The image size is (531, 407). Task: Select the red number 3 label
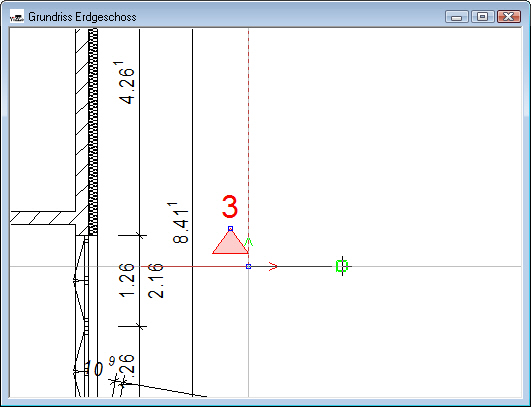click(x=230, y=207)
